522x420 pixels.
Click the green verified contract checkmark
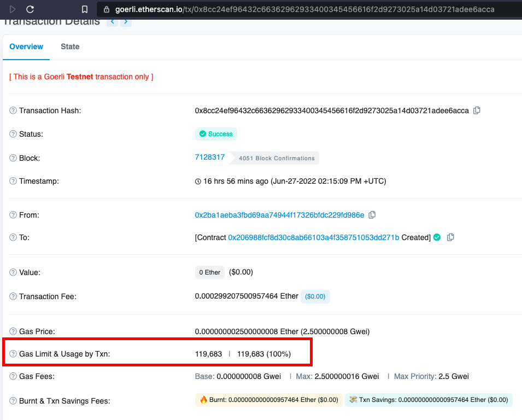[x=437, y=237]
